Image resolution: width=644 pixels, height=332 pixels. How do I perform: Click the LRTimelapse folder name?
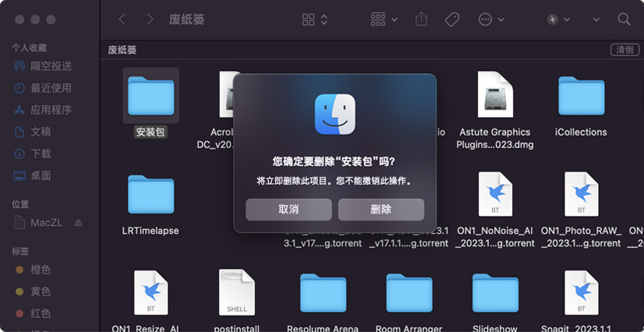[x=150, y=231]
